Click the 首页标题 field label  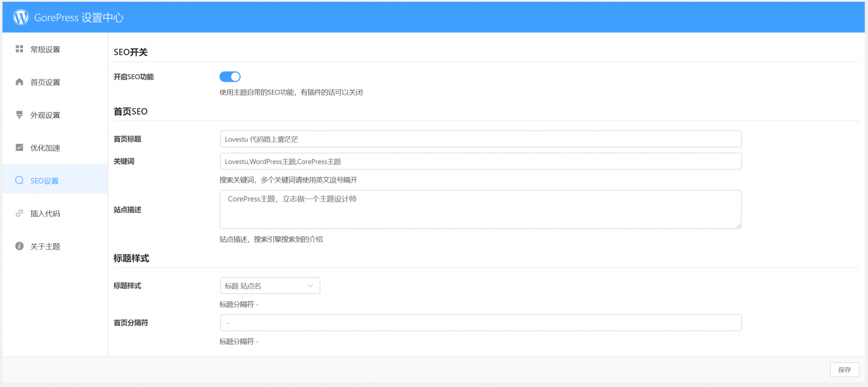point(127,139)
